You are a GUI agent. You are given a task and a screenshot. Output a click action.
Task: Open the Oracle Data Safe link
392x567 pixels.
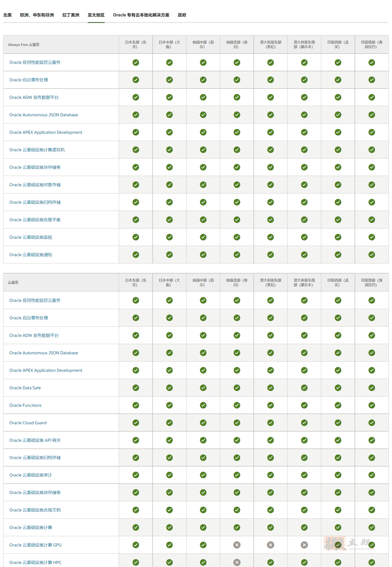[x=25, y=388]
